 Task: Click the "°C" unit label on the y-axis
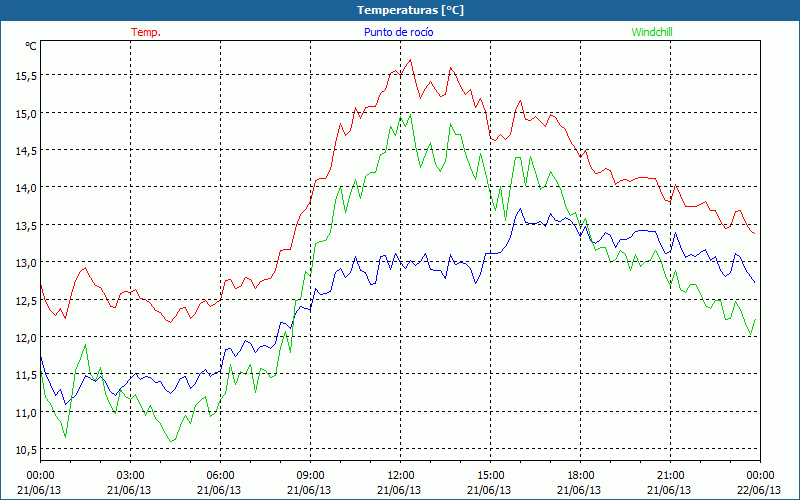[x=31, y=46]
